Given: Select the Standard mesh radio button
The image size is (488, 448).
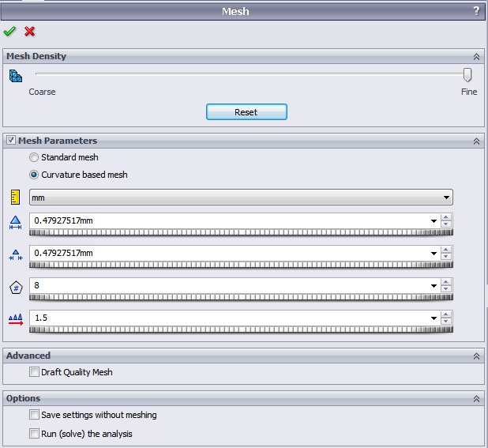Looking at the screenshot, I should (x=34, y=157).
